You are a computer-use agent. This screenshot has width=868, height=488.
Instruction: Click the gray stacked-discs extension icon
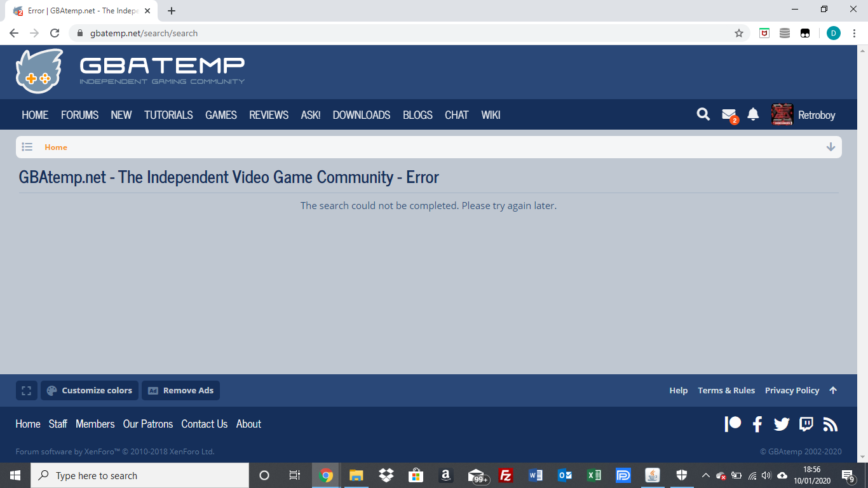point(785,33)
